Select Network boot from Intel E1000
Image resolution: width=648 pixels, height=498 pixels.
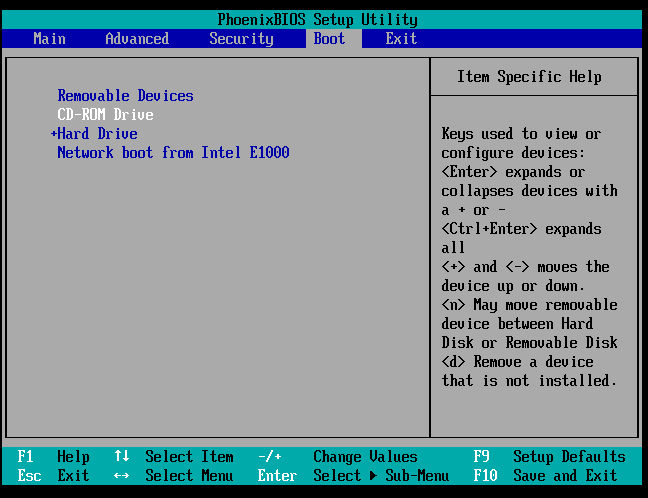(x=173, y=152)
